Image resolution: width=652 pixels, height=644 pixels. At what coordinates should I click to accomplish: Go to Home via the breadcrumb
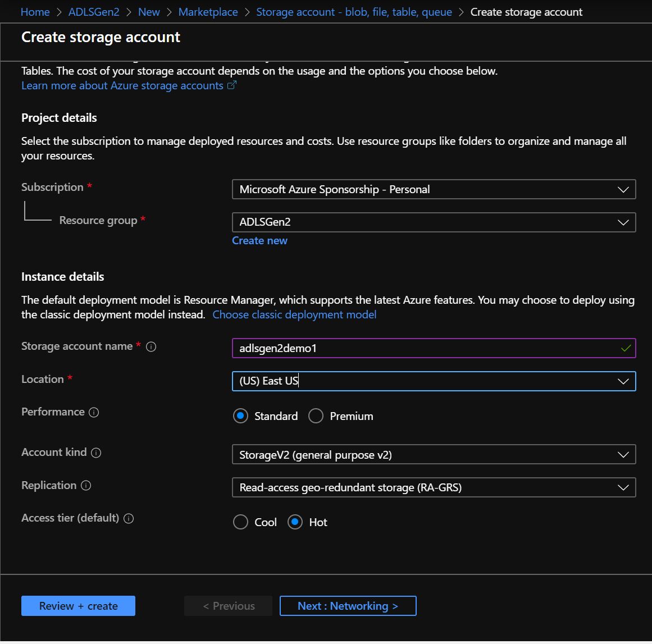tap(35, 11)
